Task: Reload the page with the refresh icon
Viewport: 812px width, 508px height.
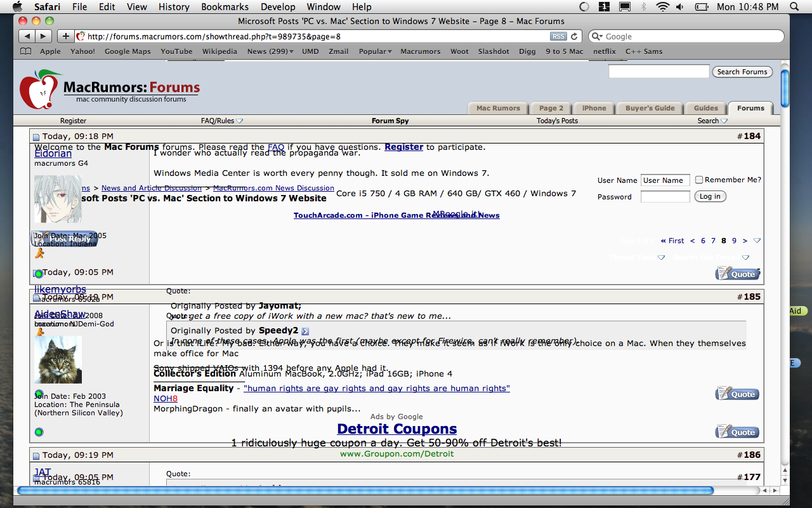Action: coord(574,36)
